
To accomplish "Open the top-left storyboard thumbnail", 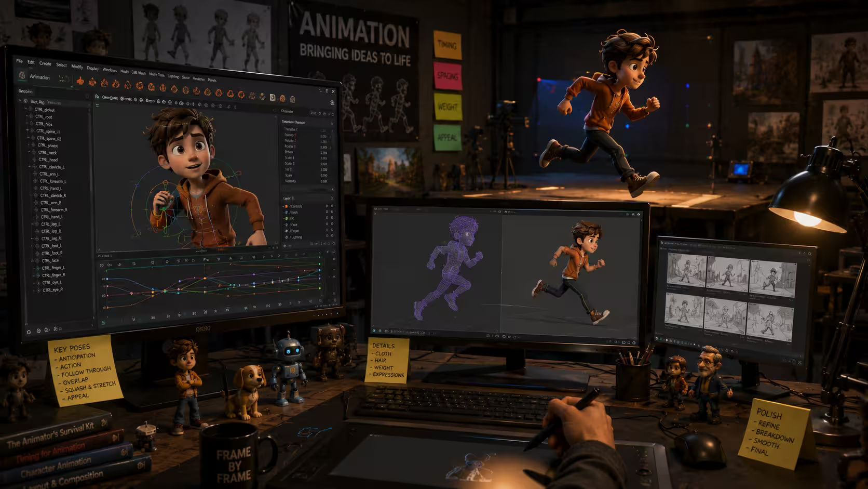I will tap(686, 269).
